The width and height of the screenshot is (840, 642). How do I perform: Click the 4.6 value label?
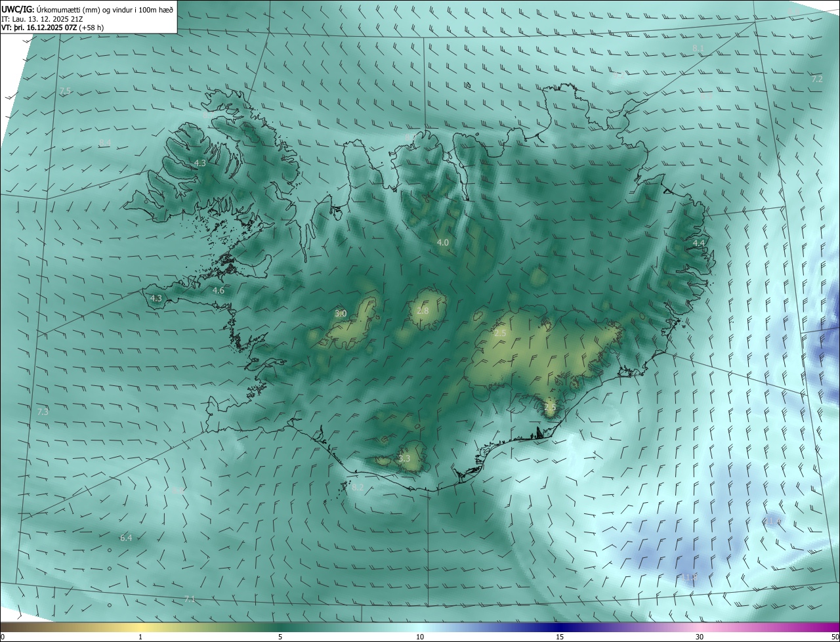point(219,290)
